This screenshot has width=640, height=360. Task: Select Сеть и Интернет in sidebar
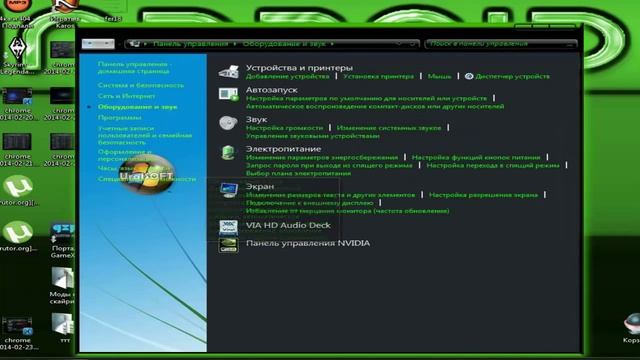[x=126, y=96]
